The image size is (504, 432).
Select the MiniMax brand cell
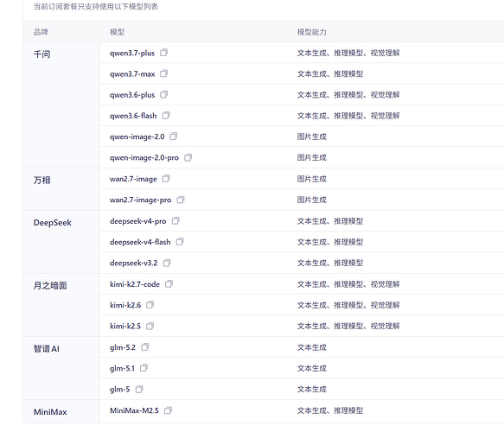point(61,411)
